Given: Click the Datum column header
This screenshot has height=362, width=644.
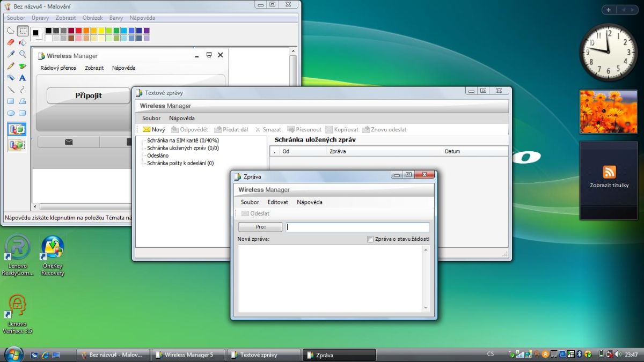Looking at the screenshot, I should coord(452,152).
